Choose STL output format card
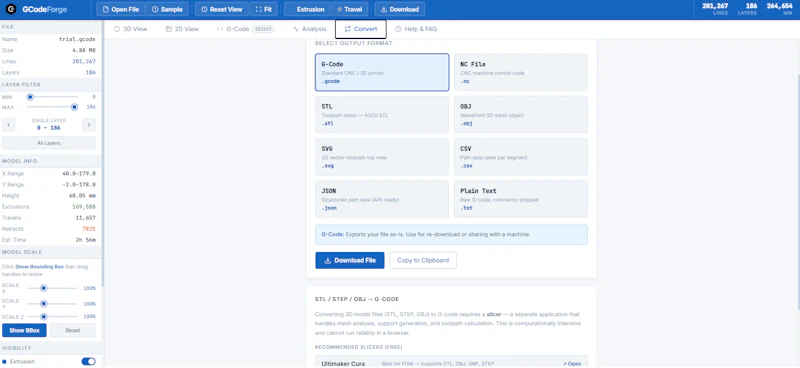This screenshot has width=800, height=368. [382, 115]
